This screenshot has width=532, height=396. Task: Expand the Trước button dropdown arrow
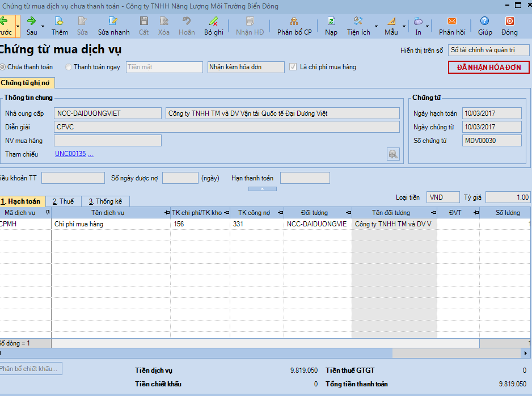[18, 26]
